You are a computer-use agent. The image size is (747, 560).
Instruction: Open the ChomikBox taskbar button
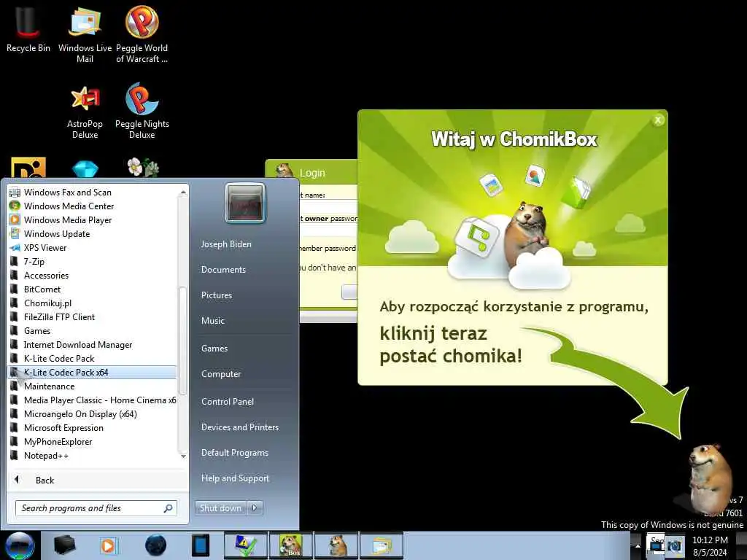click(x=290, y=545)
